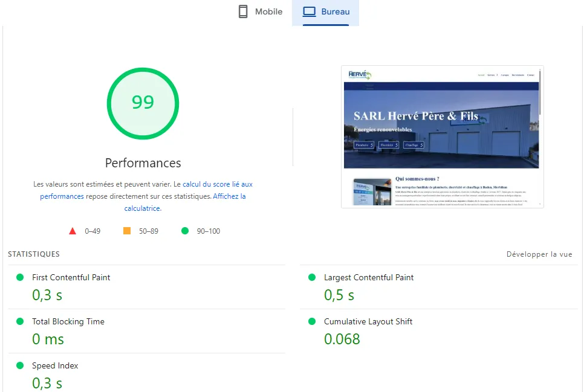Click the First Contentful Paint label
The width and height of the screenshot is (584, 392).
pos(71,277)
